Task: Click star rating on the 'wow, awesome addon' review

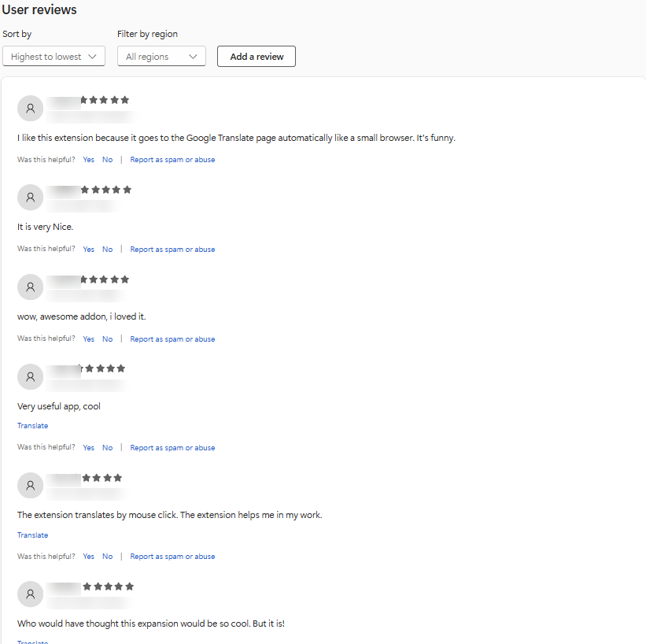Action: click(105, 279)
